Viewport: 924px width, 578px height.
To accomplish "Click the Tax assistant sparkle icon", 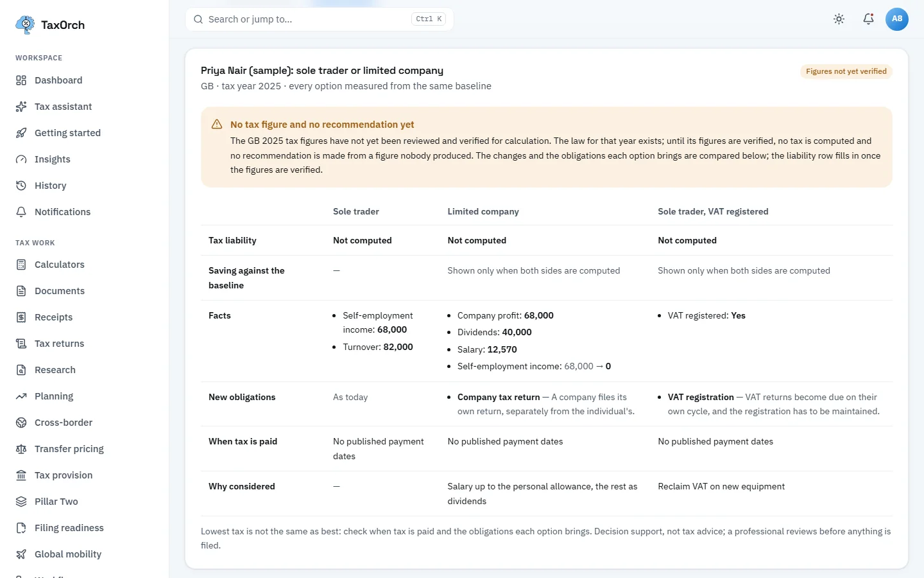I will tap(21, 107).
